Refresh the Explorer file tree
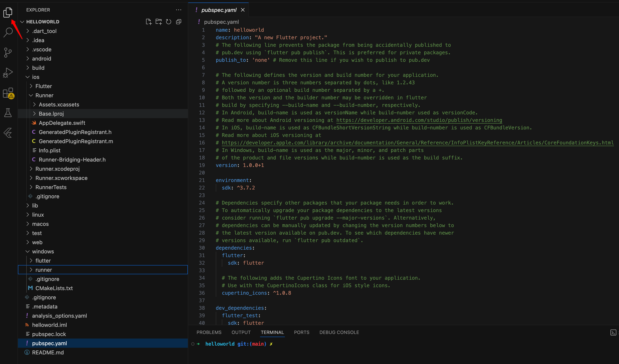The image size is (619, 364). 168,22
